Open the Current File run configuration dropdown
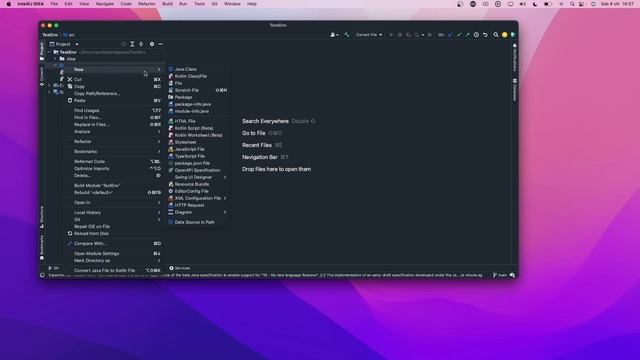The height and width of the screenshot is (360, 640). point(369,35)
